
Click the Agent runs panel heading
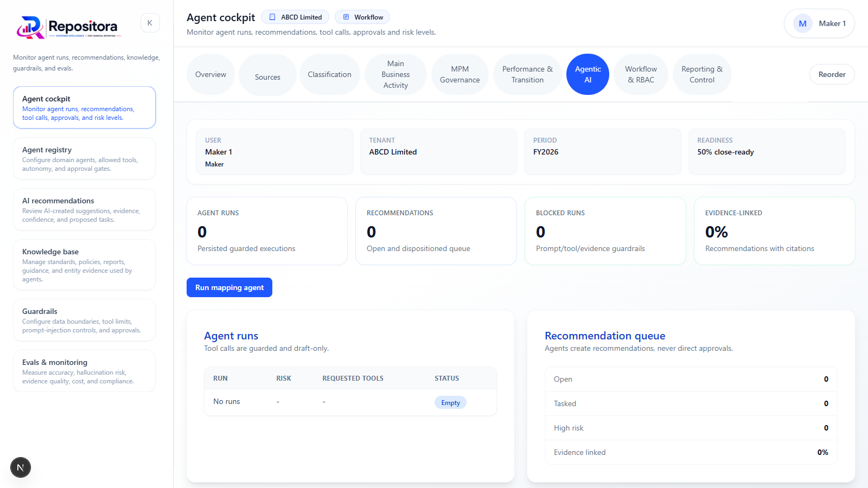point(231,336)
